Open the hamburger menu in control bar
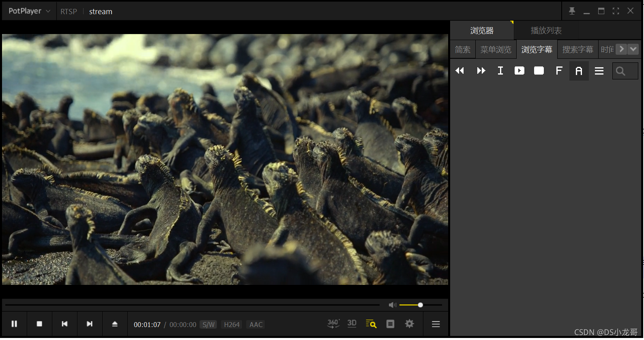The width and height of the screenshot is (644, 340). [x=436, y=324]
